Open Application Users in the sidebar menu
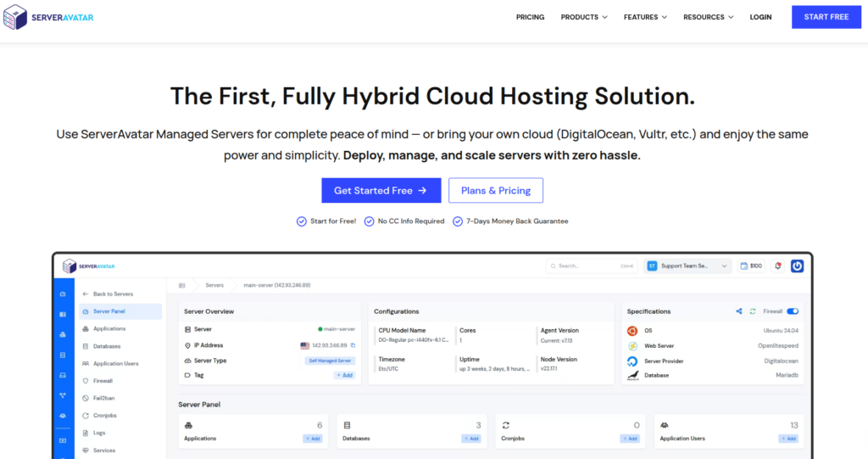Viewport: 868px width, 459px height. pyautogui.click(x=110, y=364)
